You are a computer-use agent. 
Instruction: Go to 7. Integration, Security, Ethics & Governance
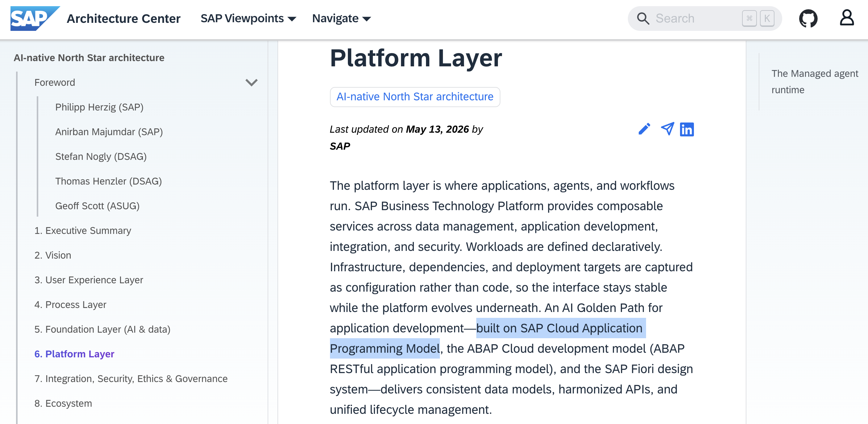(x=131, y=379)
